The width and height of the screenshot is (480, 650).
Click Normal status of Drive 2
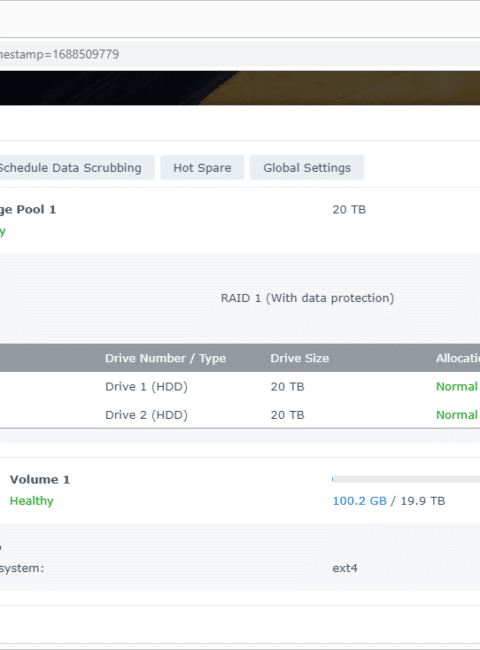tap(457, 415)
